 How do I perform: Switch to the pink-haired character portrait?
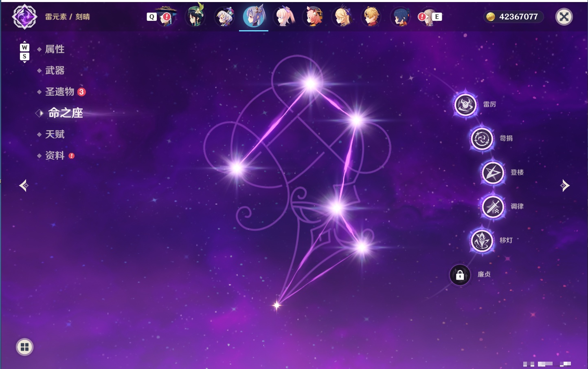[284, 16]
